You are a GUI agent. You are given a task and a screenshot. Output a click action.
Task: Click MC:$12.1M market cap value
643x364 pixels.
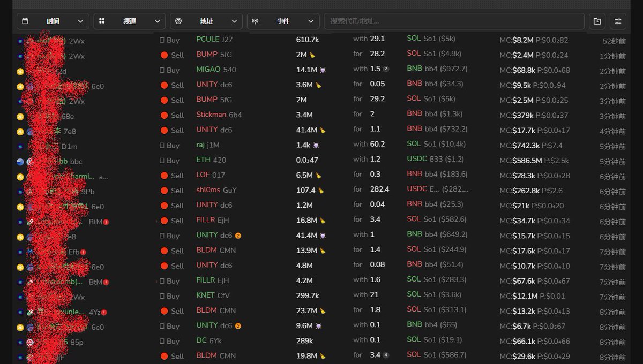[519, 296]
